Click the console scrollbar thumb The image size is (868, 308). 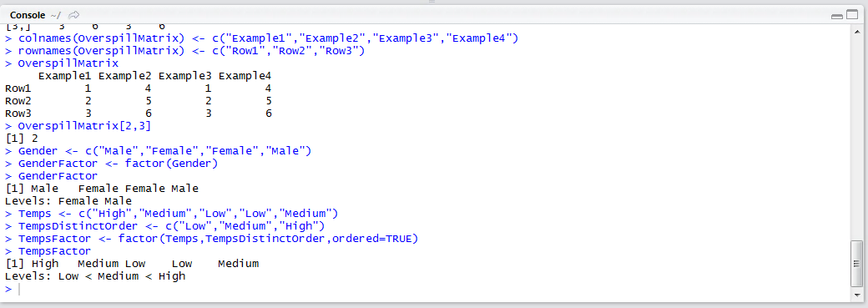[856, 263]
